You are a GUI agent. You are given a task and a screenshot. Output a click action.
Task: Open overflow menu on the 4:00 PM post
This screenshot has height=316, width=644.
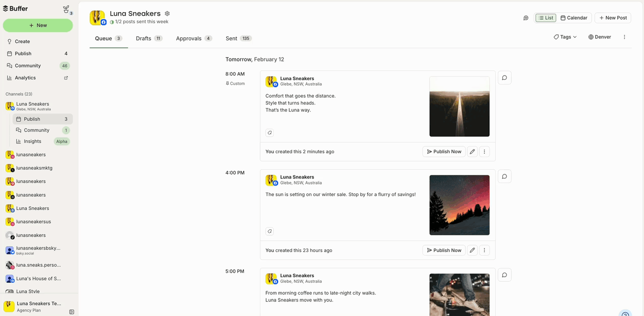pyautogui.click(x=484, y=250)
